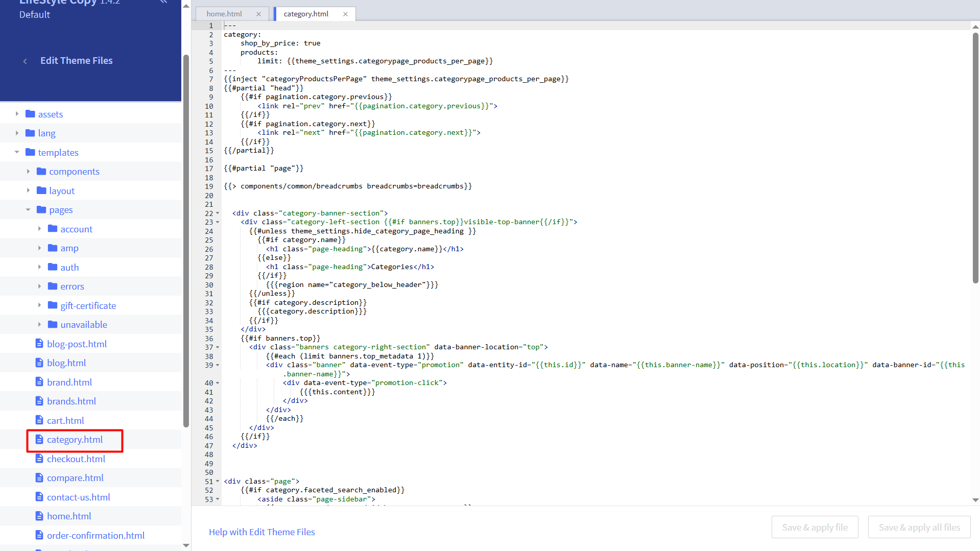Click the cart.html file icon
Viewport: 980px width, 551px height.
pyautogui.click(x=39, y=420)
